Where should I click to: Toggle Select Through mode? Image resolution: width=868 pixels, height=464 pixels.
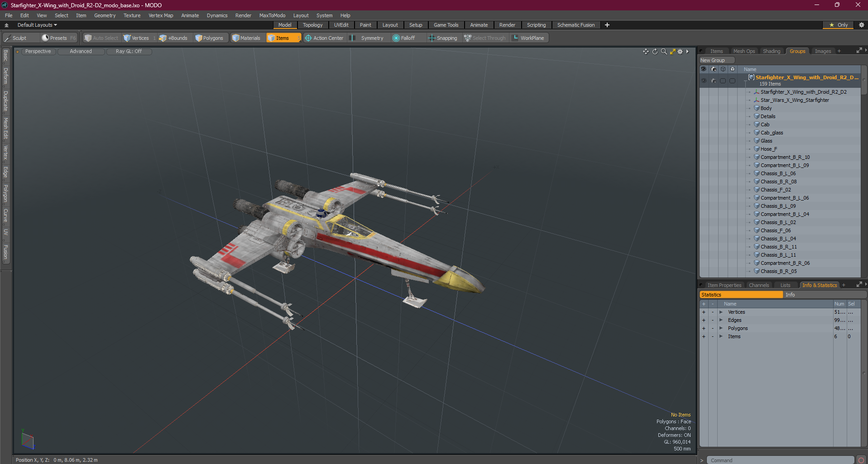pyautogui.click(x=485, y=38)
